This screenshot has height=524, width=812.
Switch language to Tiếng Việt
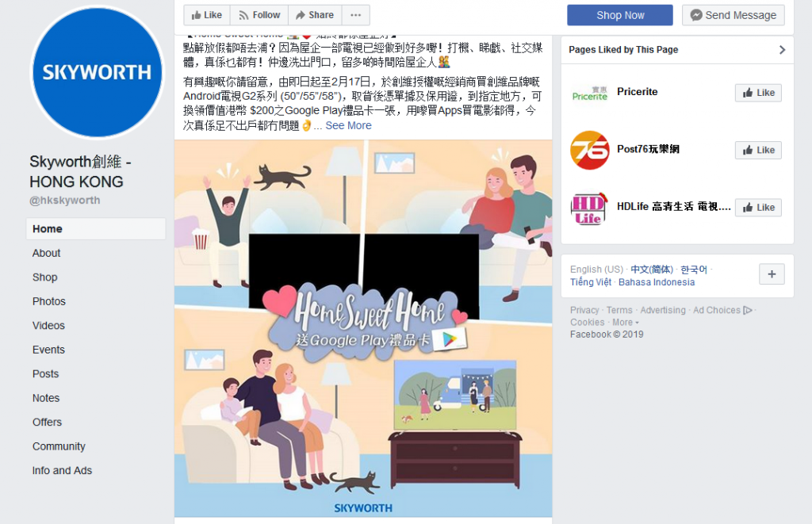[590, 282]
